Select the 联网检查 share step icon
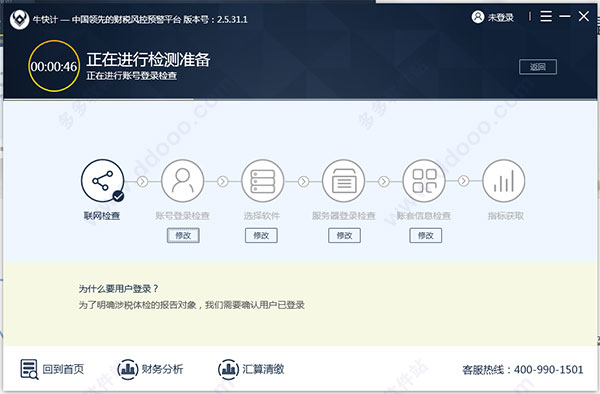 [x=103, y=181]
